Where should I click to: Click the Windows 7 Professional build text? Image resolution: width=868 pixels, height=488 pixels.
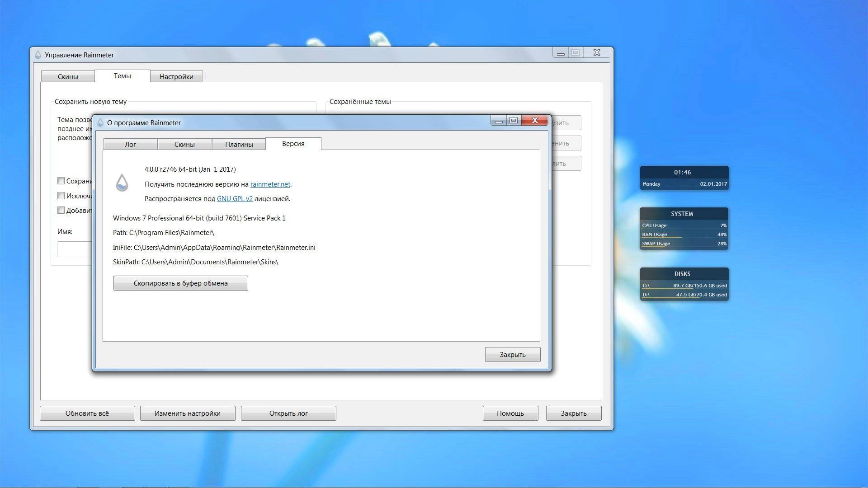(x=199, y=218)
